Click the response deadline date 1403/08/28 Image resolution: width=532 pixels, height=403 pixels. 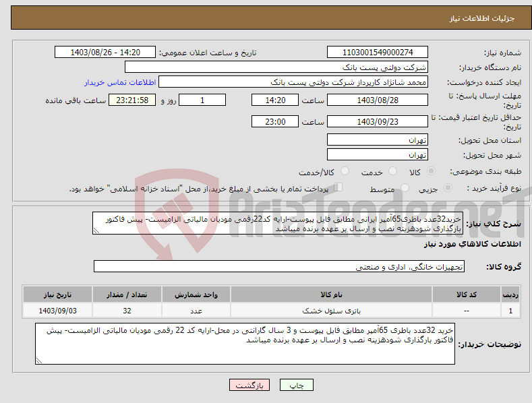(378, 100)
